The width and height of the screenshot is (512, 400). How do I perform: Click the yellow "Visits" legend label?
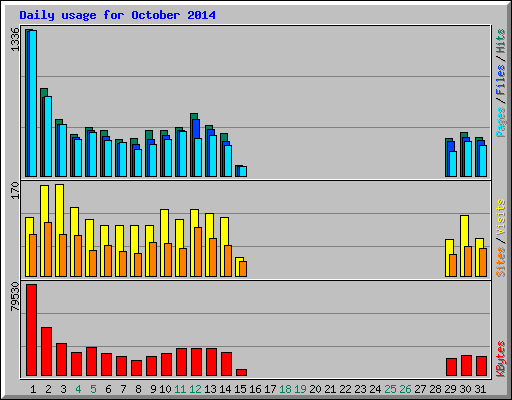tap(501, 217)
